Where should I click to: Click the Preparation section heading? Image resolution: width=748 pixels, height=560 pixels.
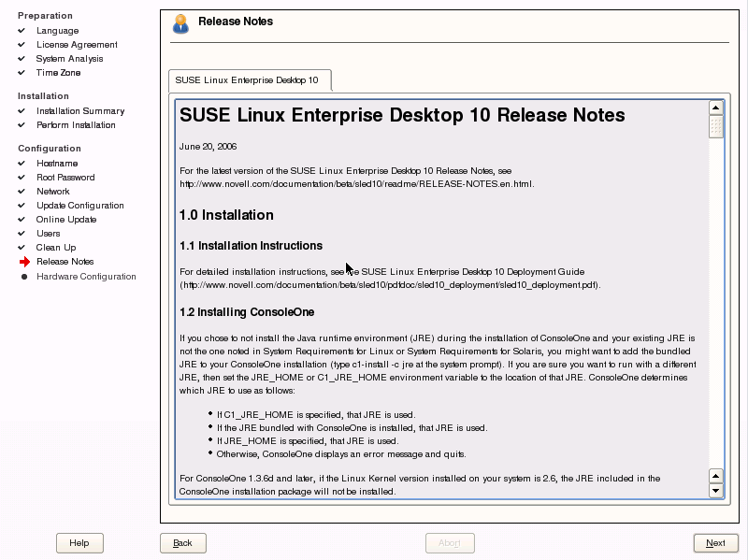45,16
